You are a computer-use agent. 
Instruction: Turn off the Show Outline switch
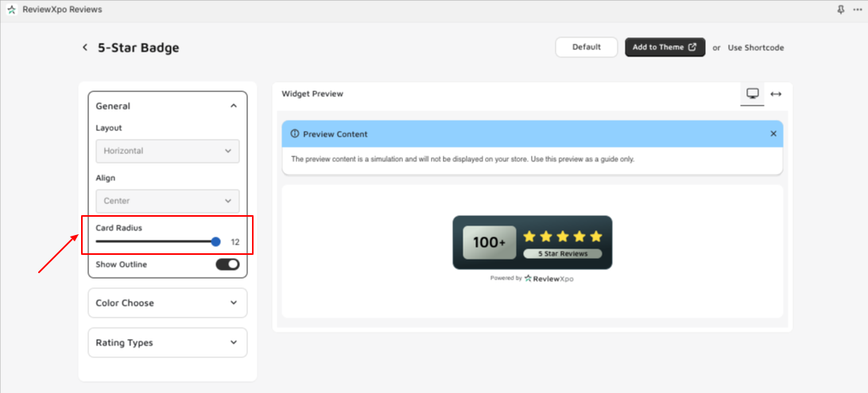(227, 264)
